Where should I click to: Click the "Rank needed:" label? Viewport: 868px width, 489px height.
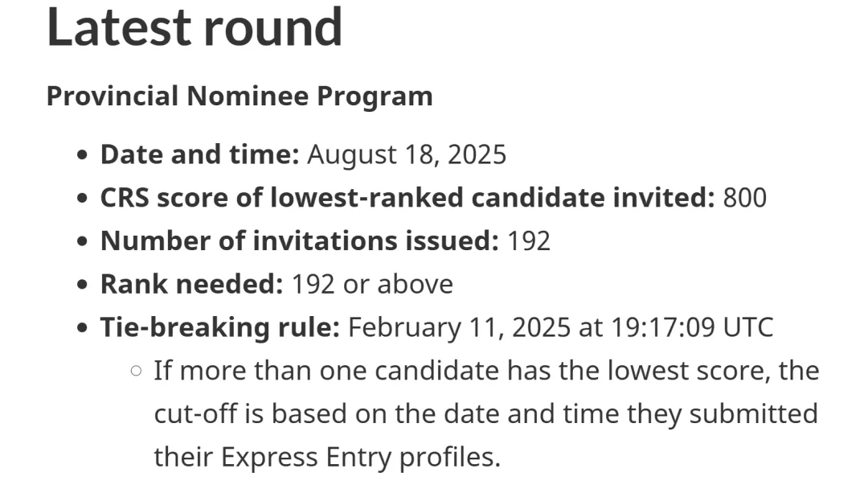[x=191, y=284]
